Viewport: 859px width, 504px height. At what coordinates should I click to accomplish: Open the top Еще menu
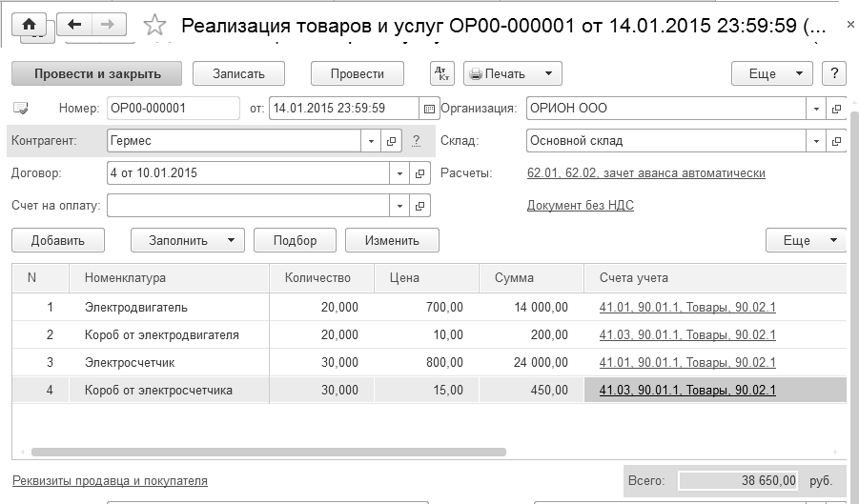(x=772, y=73)
